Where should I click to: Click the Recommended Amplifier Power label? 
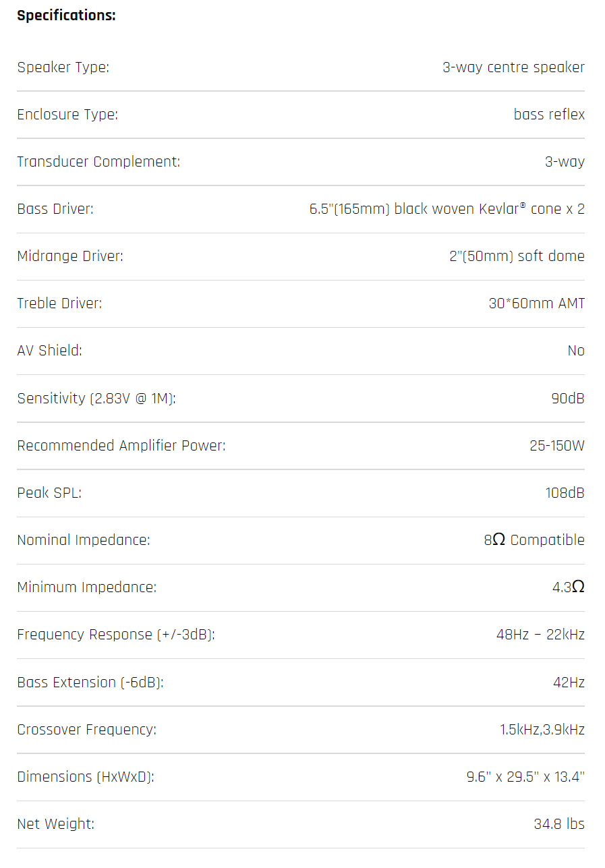point(121,446)
